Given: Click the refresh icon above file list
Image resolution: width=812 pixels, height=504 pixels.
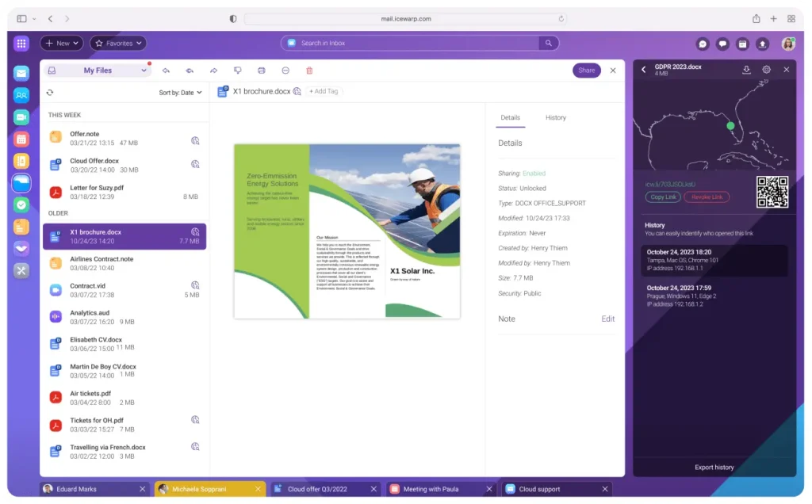Looking at the screenshot, I should (50, 93).
